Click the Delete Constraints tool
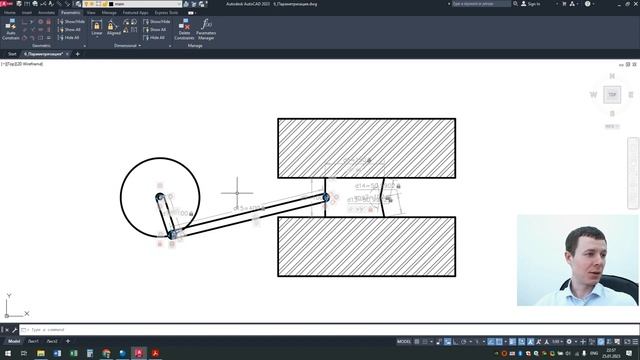The width and height of the screenshot is (640, 360). [x=184, y=29]
